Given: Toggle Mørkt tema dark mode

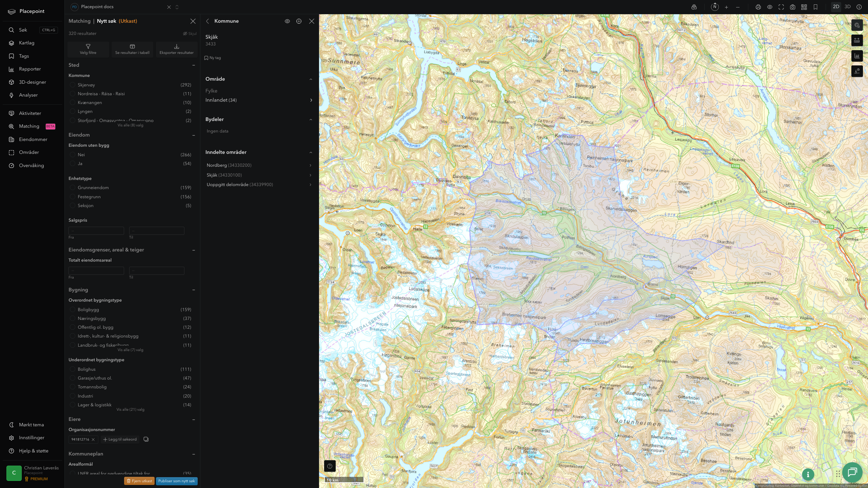Looking at the screenshot, I should point(27,425).
